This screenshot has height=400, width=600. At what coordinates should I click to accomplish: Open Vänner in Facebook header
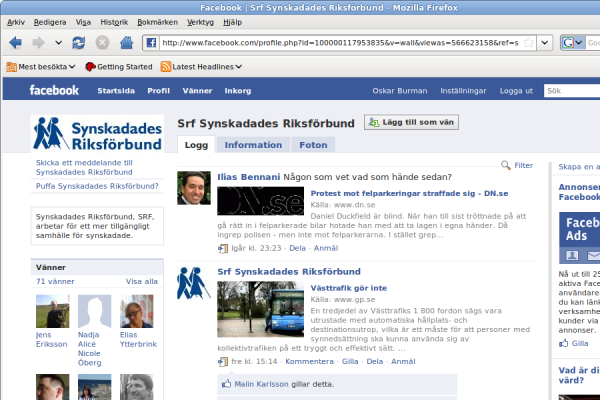[197, 91]
